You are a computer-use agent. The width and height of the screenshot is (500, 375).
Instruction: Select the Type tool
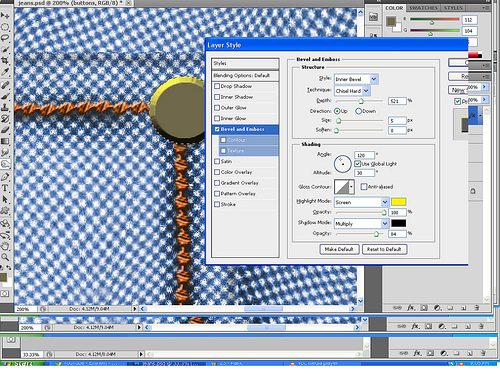5,188
